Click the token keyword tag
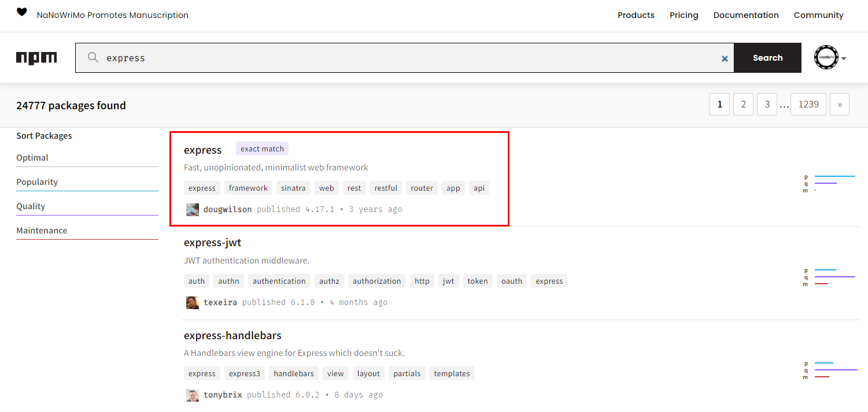 478,281
